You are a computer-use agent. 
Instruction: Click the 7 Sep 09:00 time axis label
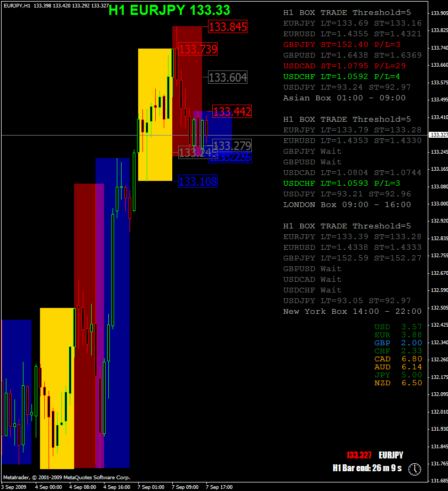coord(185,487)
